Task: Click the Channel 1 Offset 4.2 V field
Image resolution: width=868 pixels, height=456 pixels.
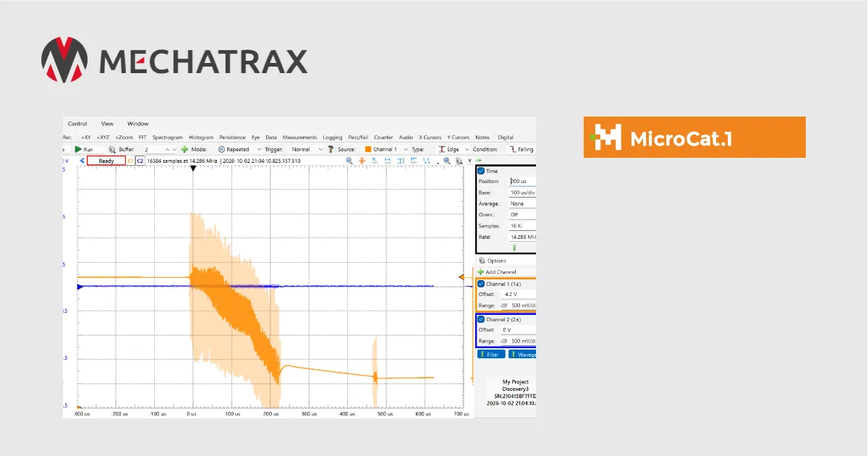Action: pos(518,295)
